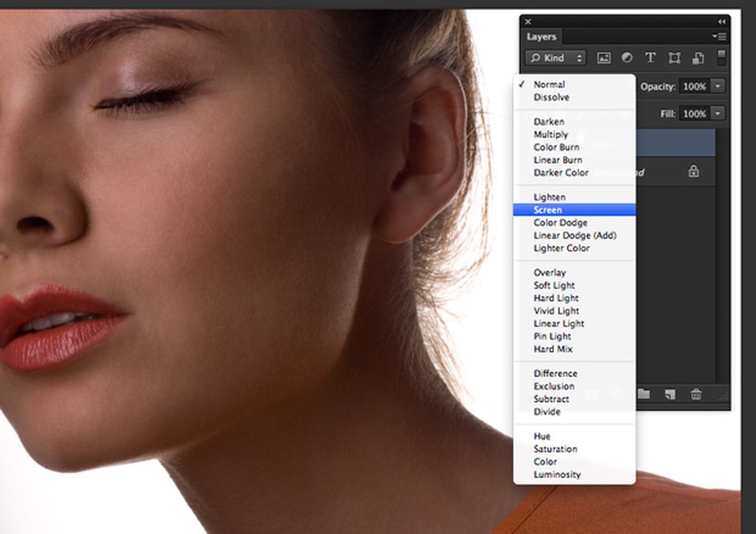
Task: Select the Layers panel tab
Action: click(542, 36)
